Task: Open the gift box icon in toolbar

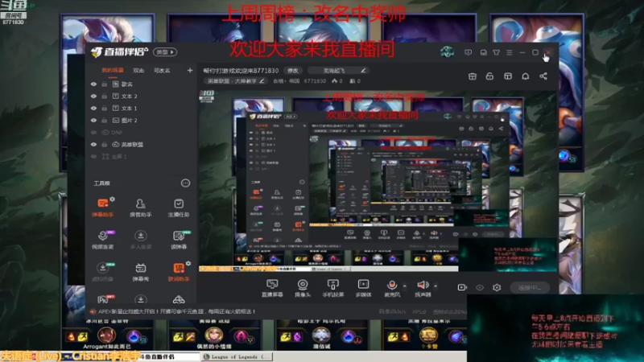Action: click(x=473, y=76)
